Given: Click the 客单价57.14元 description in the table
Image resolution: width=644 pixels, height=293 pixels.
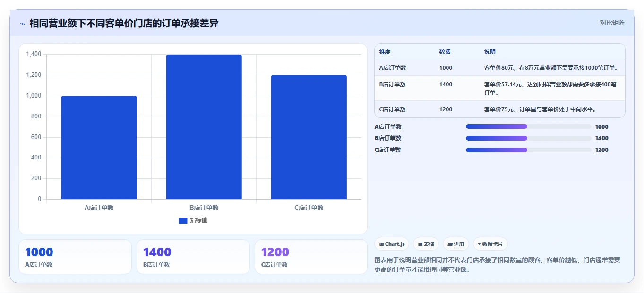Looking at the screenshot, I should click(550, 89).
